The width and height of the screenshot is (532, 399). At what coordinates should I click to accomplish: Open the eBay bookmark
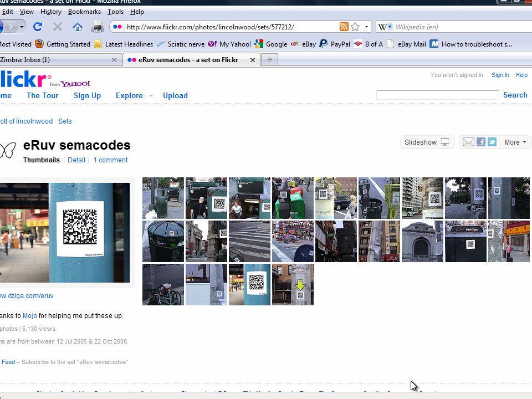(303, 44)
